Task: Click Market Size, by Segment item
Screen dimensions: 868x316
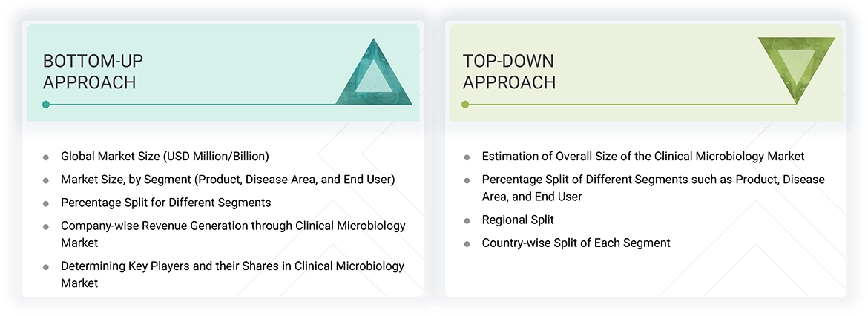Action: click(228, 180)
